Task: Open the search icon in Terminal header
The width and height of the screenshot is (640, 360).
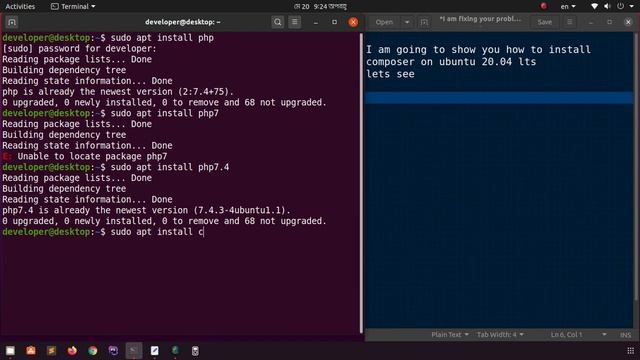Action: tap(278, 22)
